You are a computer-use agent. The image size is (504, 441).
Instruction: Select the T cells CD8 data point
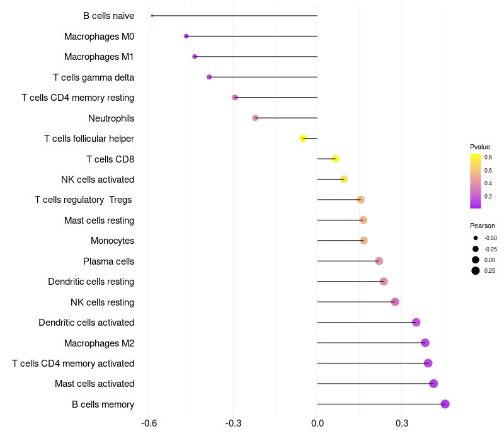pos(335,159)
